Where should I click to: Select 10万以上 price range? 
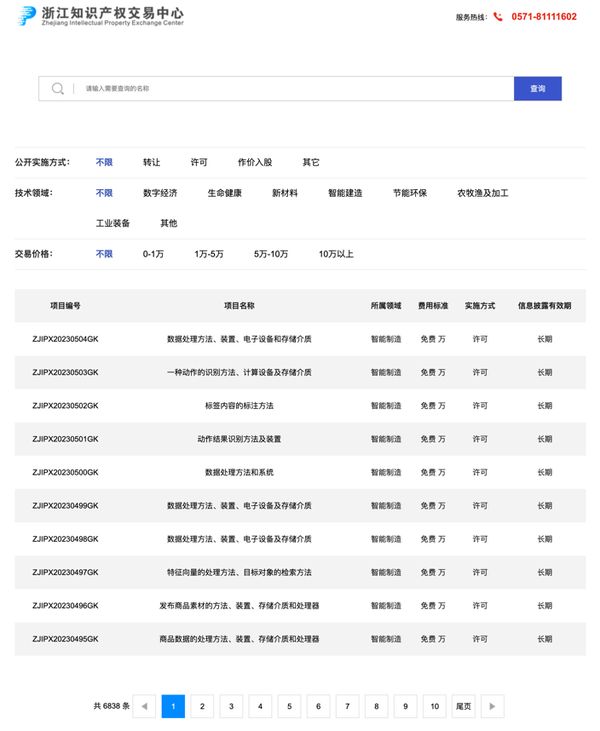click(336, 254)
